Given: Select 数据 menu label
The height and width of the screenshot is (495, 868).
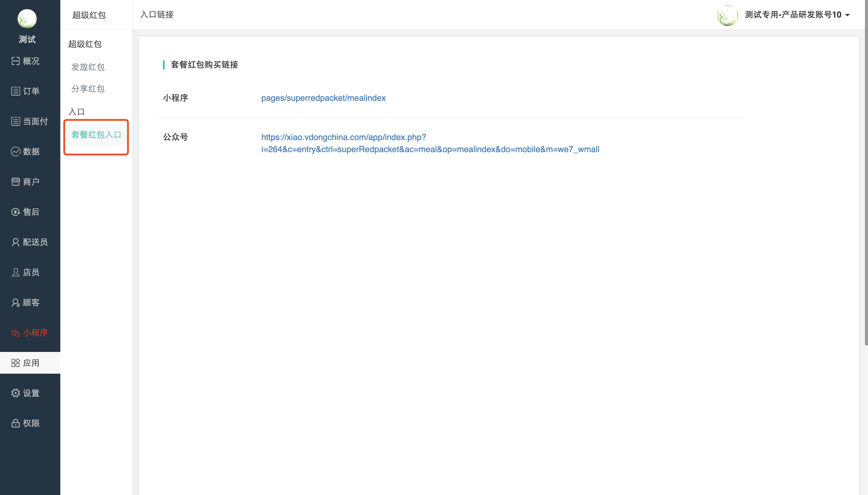Looking at the screenshot, I should 31,151.
